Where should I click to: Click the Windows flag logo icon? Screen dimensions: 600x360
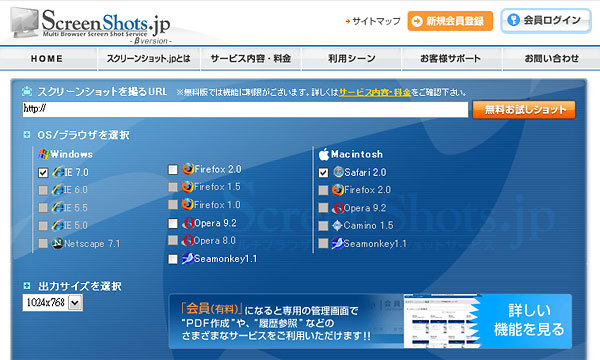(x=44, y=154)
